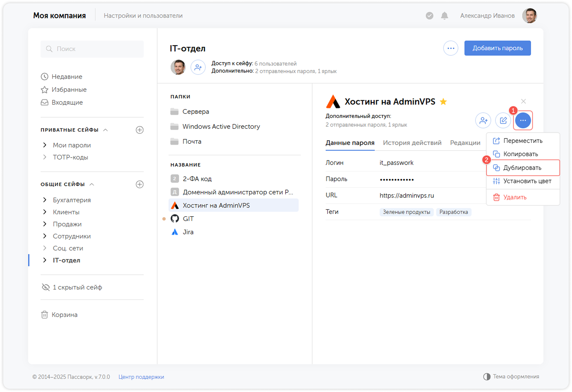Click Зеленые продукты tag

(406, 212)
